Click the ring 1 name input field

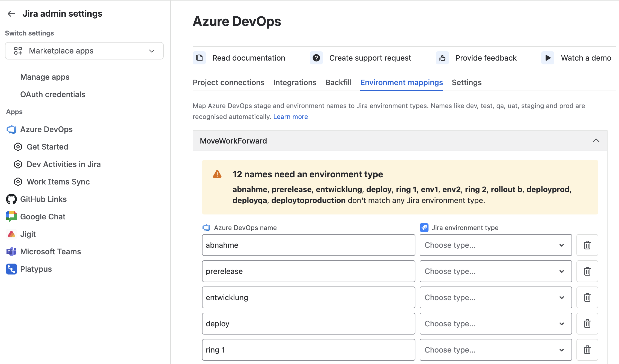[308, 350]
